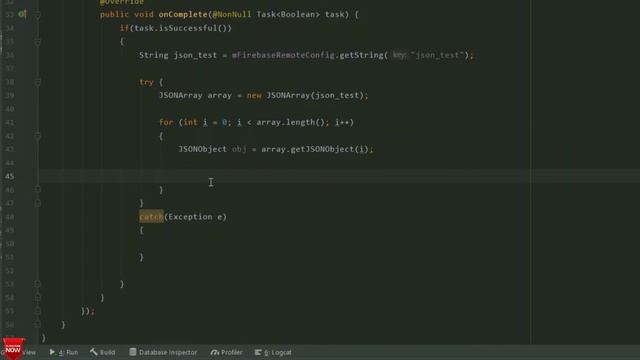Click the try keyword
640x360 pixels.
(x=147, y=82)
